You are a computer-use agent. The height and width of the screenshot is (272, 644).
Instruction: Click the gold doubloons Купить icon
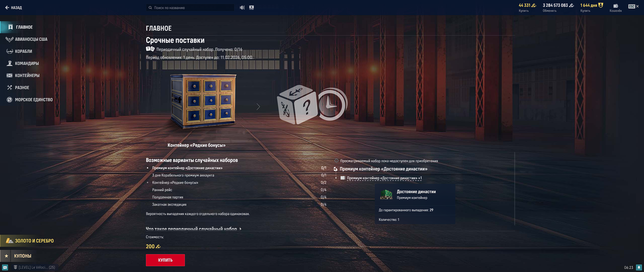point(534,5)
